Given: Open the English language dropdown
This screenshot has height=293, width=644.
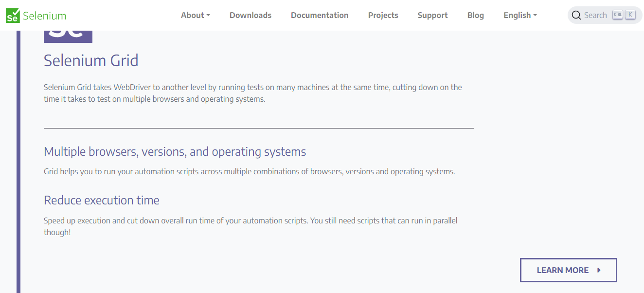Looking at the screenshot, I should 520,15.
